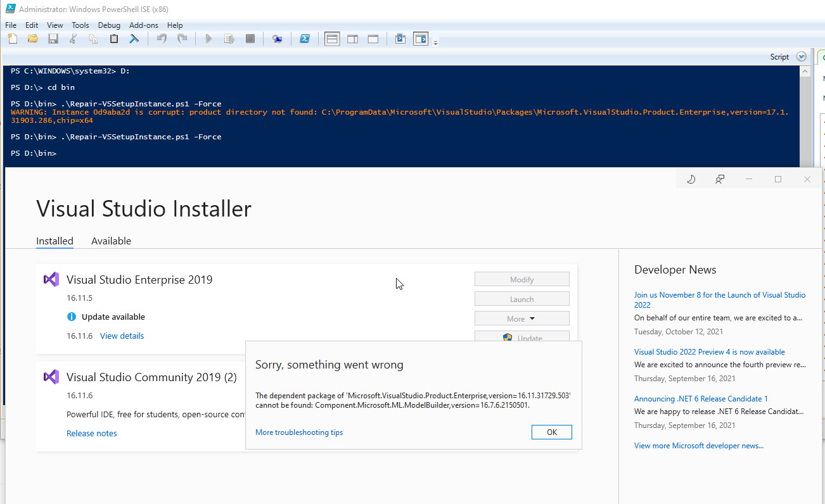Click 'Visual Studio Community 2019 (2)' title
Viewport: 825px width, 504px height.
point(151,377)
